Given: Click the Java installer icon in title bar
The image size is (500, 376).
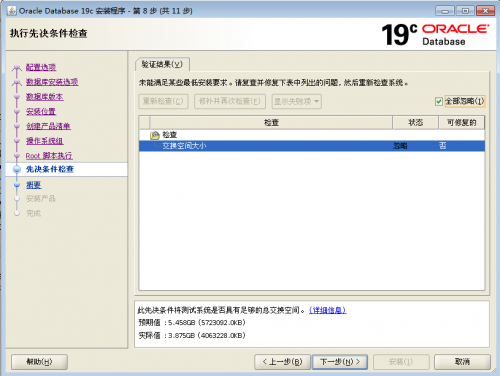Looking at the screenshot, I should 12,11.
